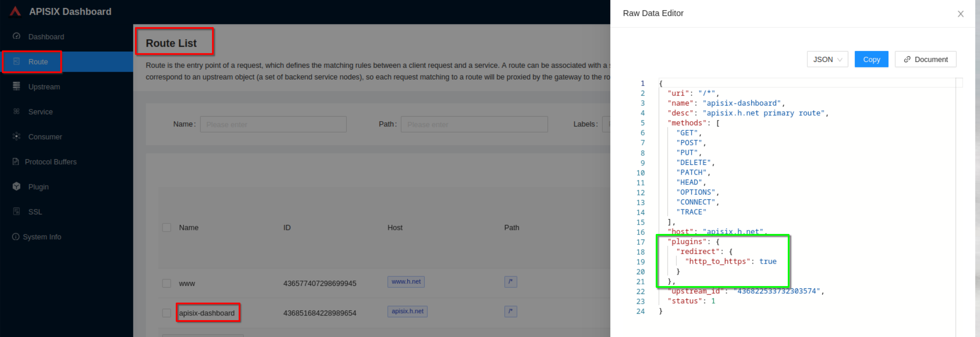Copy the raw route data
The width and height of the screenshot is (980, 337).
click(871, 59)
